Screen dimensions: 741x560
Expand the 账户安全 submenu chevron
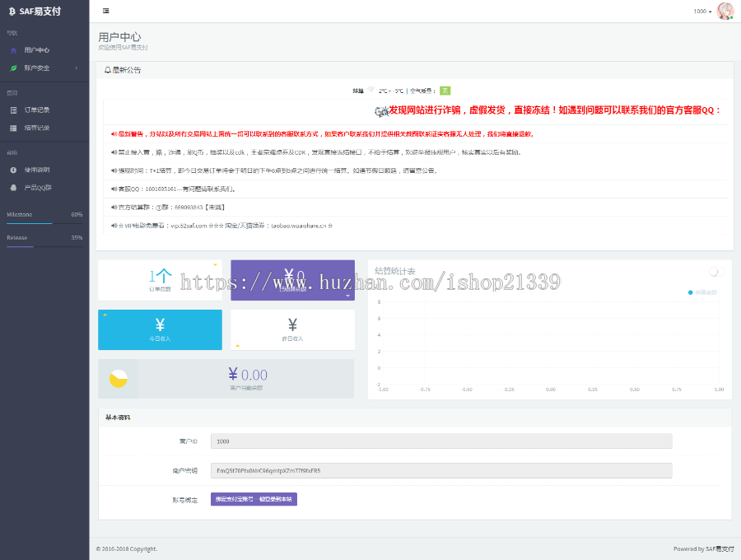[77, 68]
